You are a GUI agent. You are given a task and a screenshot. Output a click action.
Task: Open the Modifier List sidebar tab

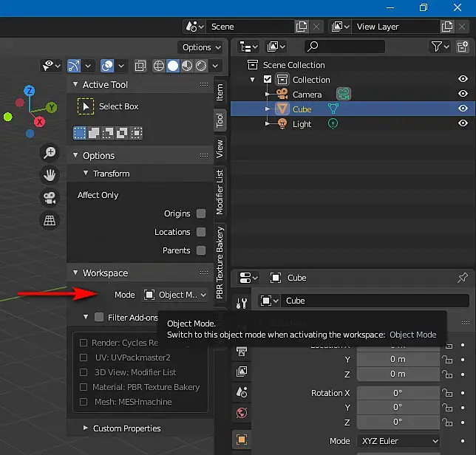pyautogui.click(x=220, y=192)
